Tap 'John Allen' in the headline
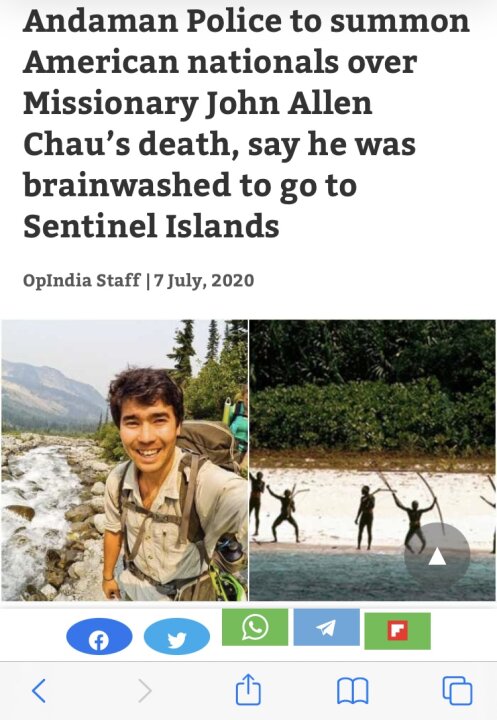 pos(290,104)
